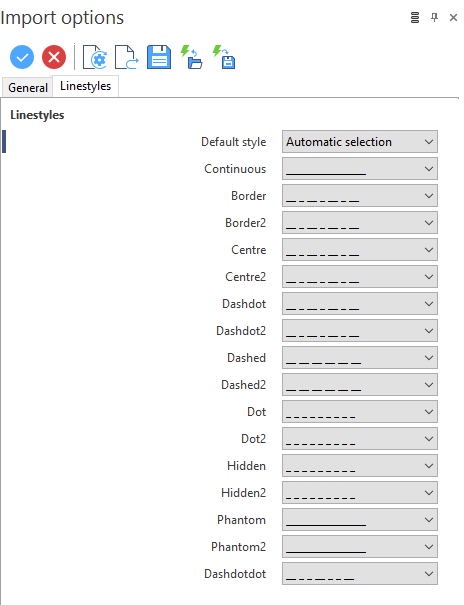
Task: Expand the Centre2 linestyle dropdown
Action: [x=359, y=277]
